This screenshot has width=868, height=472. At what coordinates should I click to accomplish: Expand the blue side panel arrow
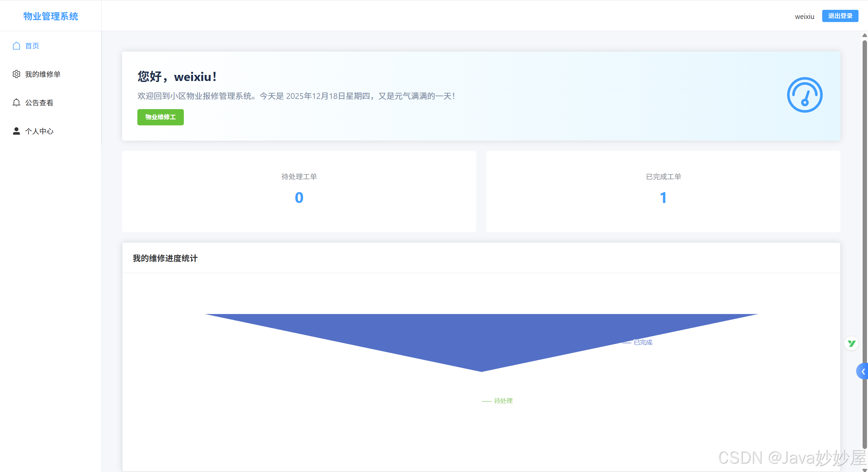pyautogui.click(x=863, y=372)
